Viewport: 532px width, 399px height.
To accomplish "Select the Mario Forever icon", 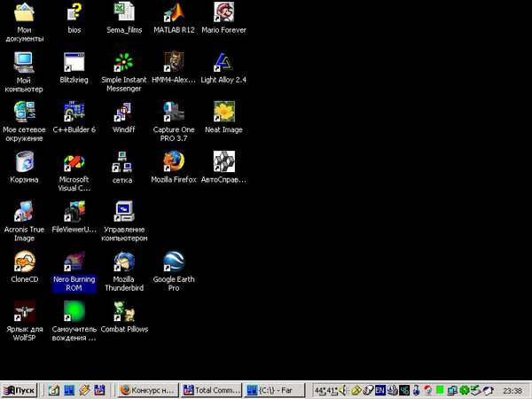I will click(x=223, y=12).
